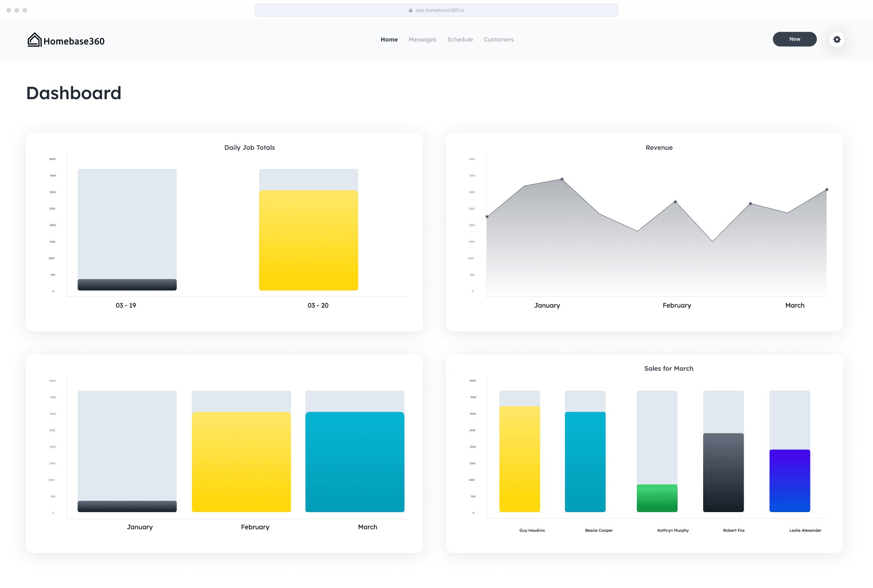Click Bessie Cooper's teal sales bar
873x588 pixels.
pos(585,462)
